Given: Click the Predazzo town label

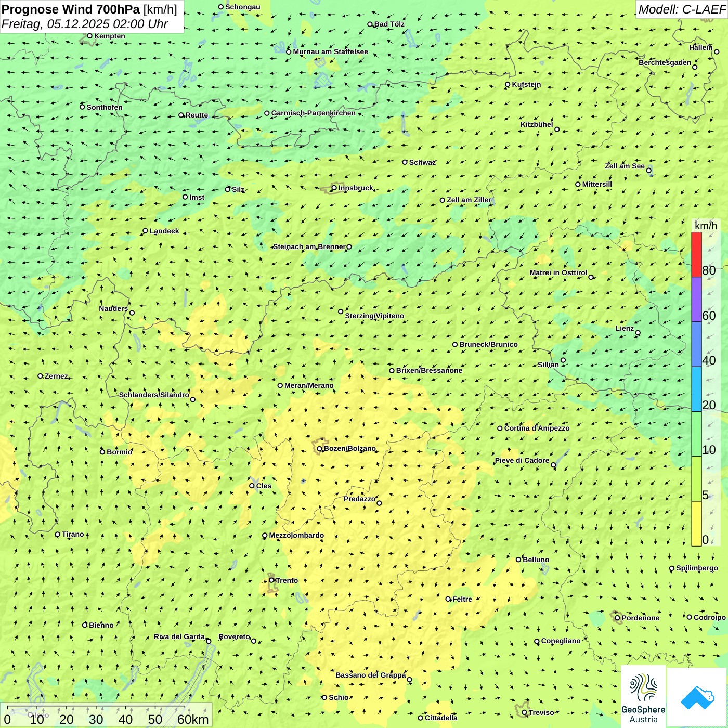Looking at the screenshot, I should [x=359, y=499].
